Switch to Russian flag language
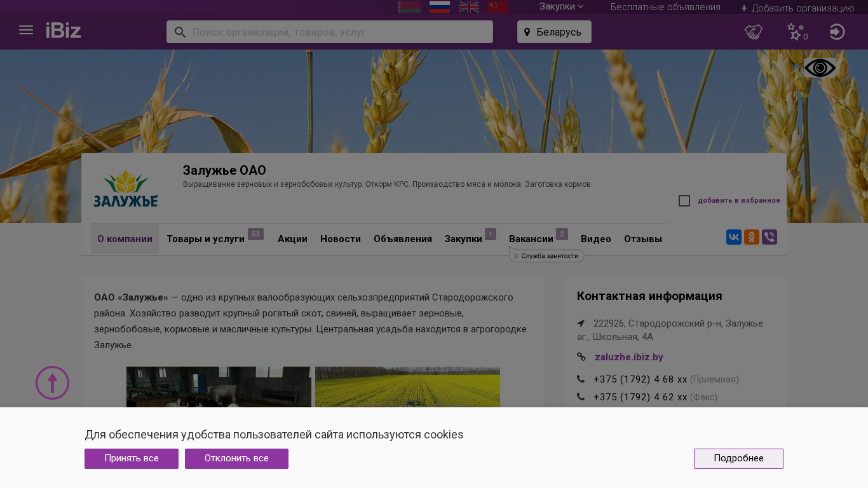868x488 pixels. tap(440, 7)
